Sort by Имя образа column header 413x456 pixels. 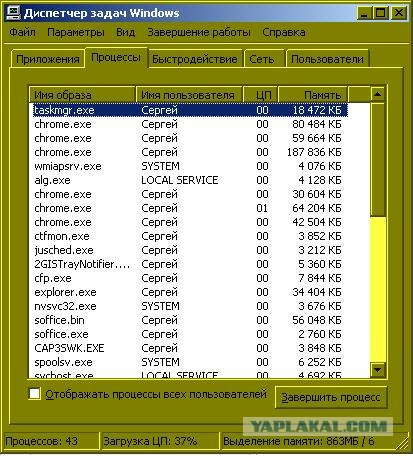(82, 95)
